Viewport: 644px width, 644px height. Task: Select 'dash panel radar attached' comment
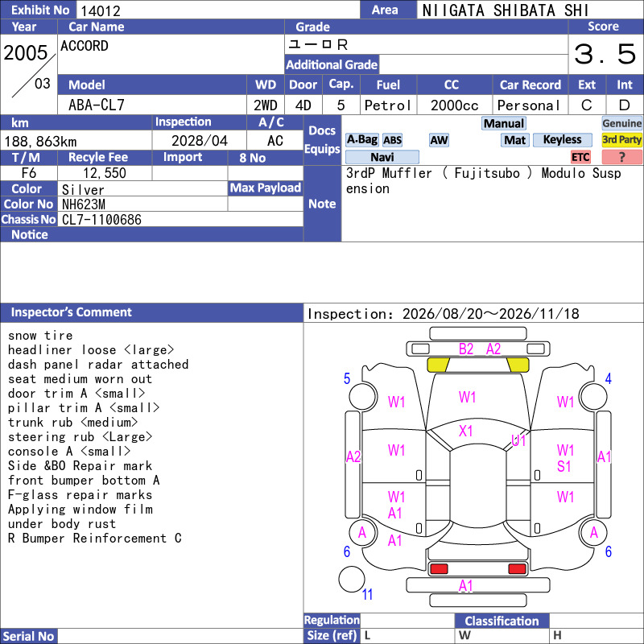click(98, 365)
